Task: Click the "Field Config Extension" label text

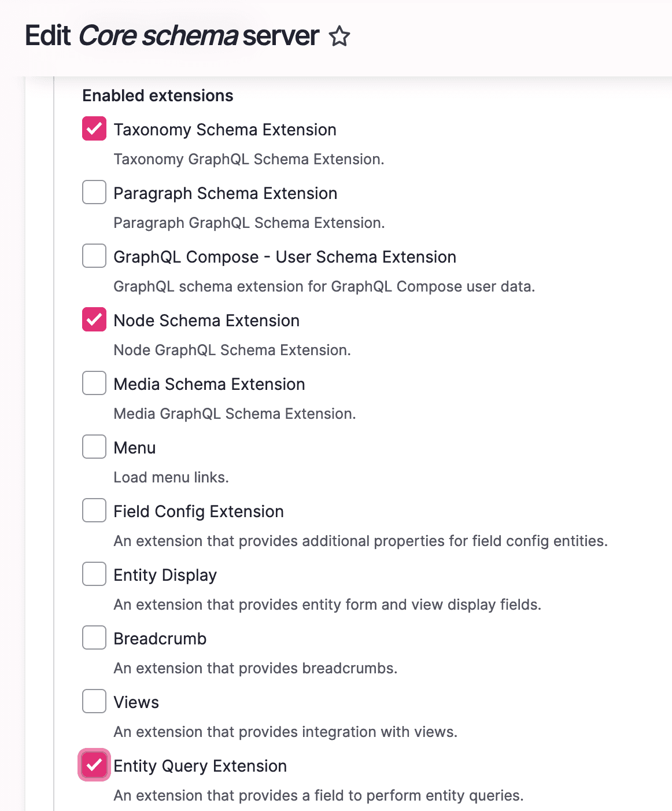Action: tap(198, 511)
